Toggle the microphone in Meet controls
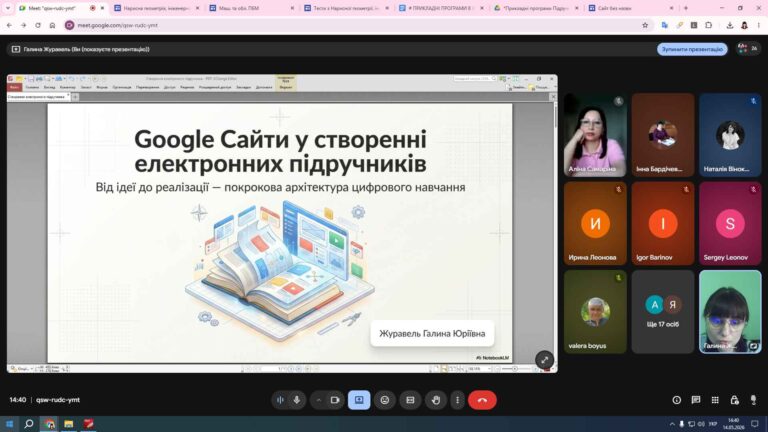The image size is (768, 432). coord(297,400)
